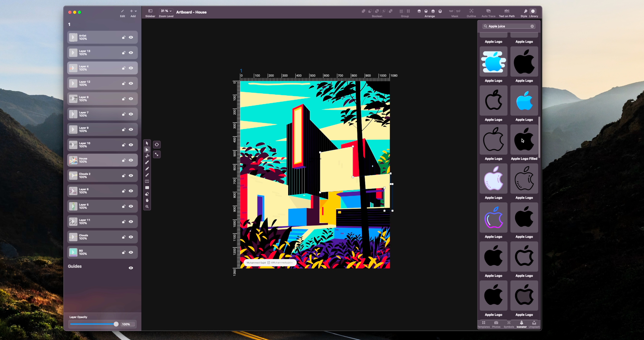Screen dimensions: 644x340
Task: Select the Apple Logo Filled icon
Action: (x=524, y=140)
